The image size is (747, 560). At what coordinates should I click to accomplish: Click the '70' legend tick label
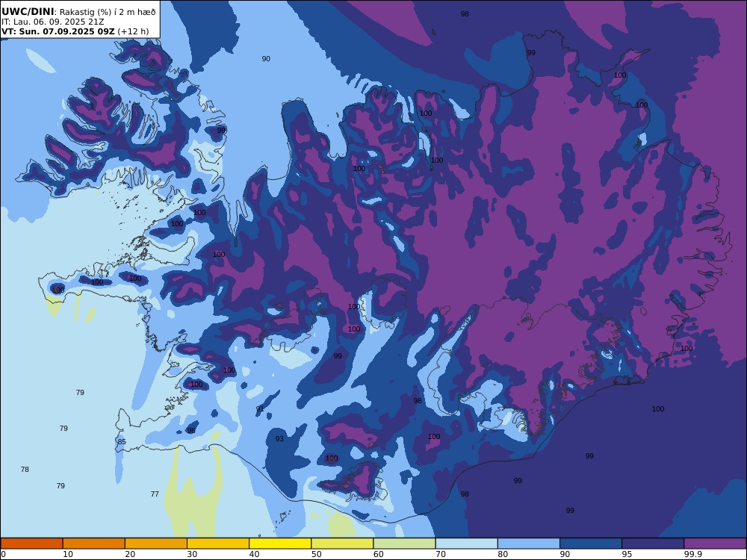tap(441, 554)
